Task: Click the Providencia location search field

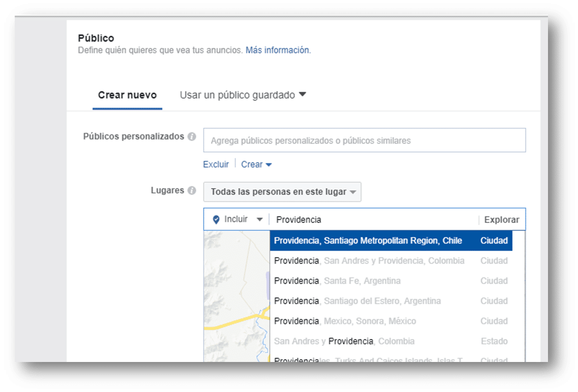Action: 374,220
